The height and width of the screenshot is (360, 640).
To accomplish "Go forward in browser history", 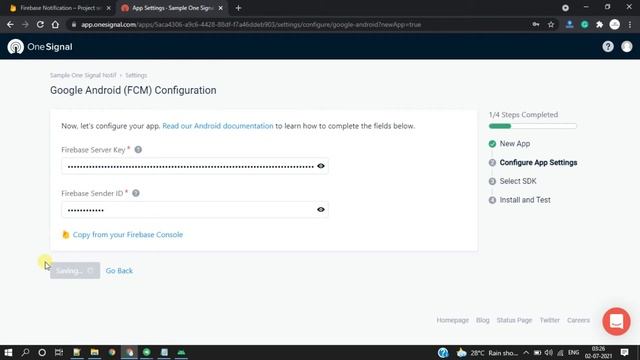I will click(25, 24).
